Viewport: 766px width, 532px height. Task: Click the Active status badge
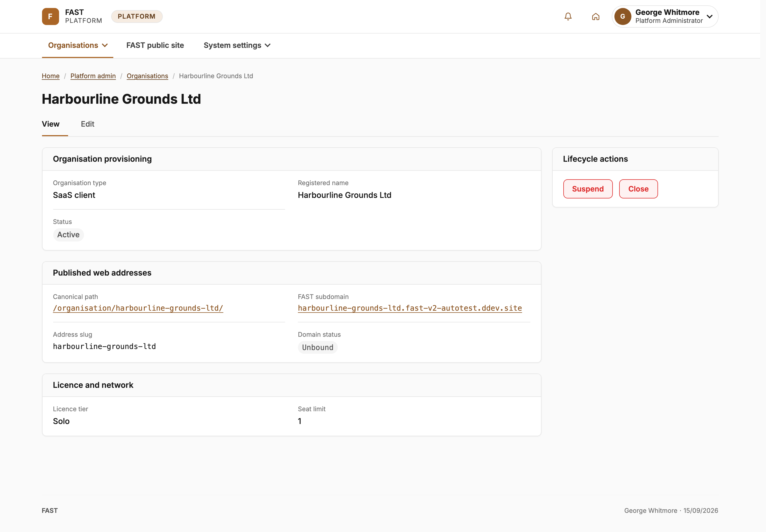pos(68,235)
